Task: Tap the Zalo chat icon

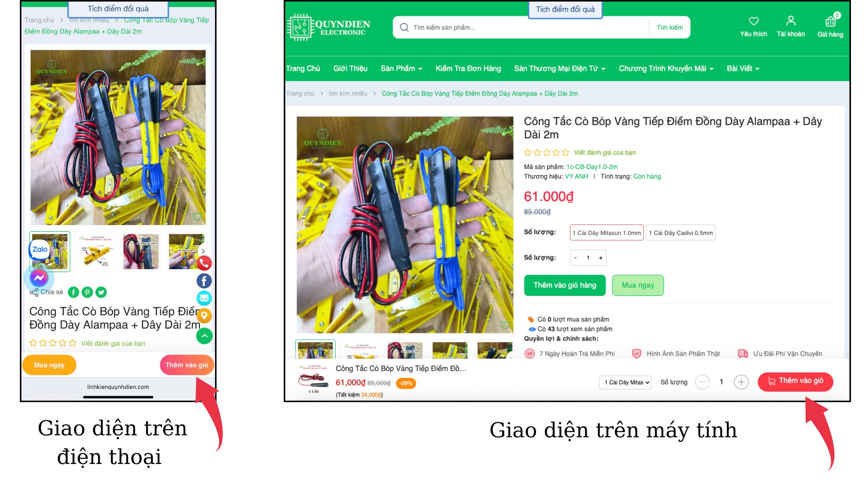Action: pos(40,249)
